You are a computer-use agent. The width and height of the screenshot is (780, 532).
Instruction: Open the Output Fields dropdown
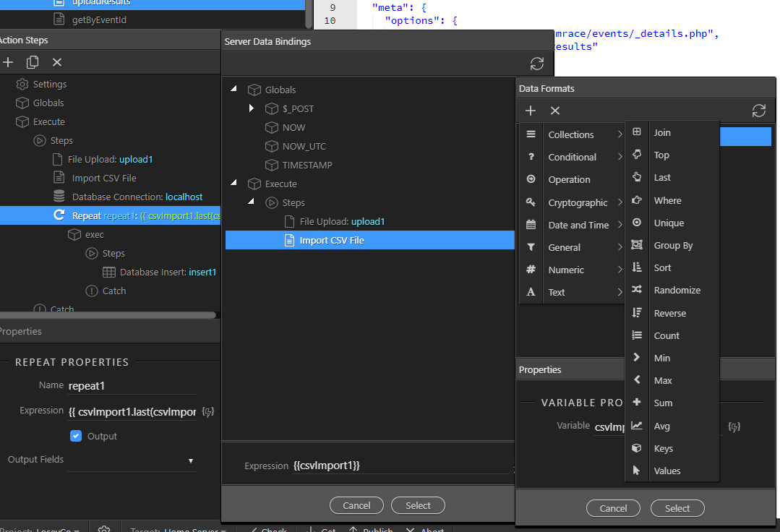[190, 460]
